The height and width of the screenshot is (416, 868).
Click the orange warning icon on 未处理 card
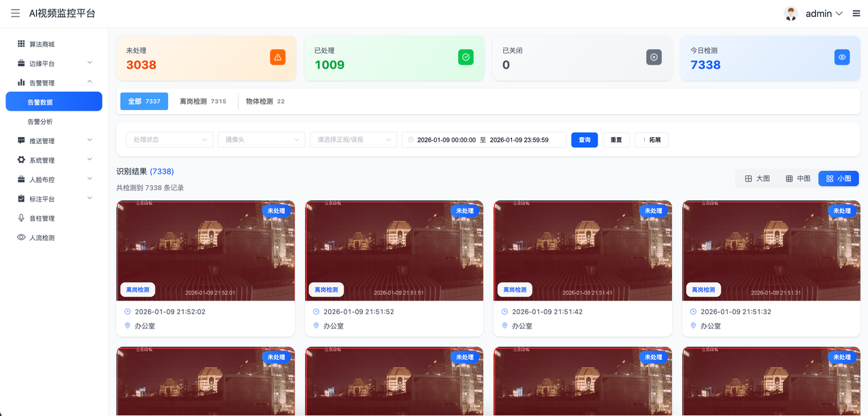[277, 57]
